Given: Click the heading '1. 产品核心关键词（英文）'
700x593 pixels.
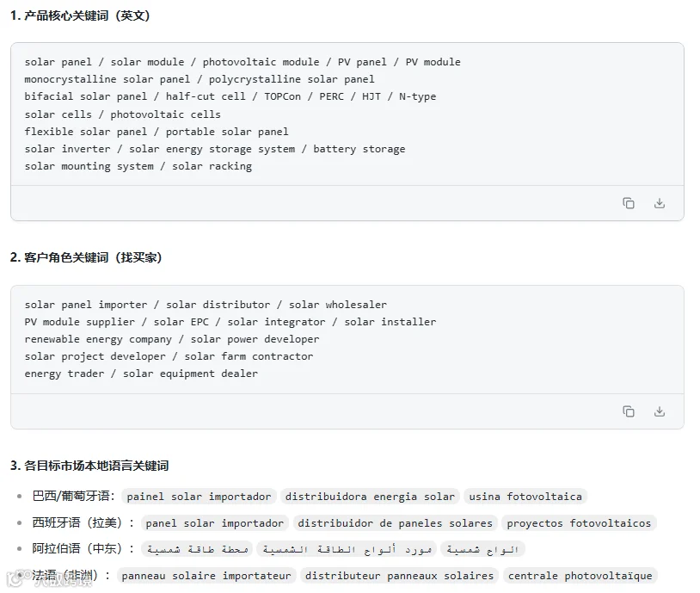Looking at the screenshot, I should click(x=80, y=15).
